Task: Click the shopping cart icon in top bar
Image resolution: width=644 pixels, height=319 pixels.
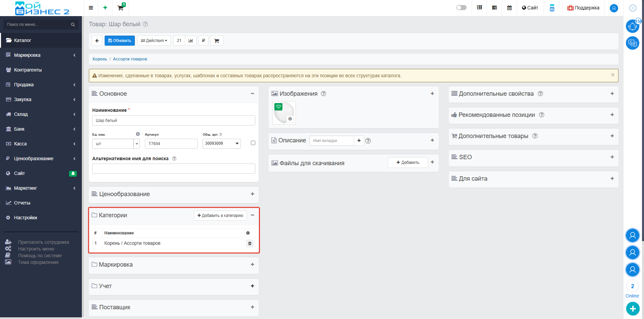Action: click(120, 8)
